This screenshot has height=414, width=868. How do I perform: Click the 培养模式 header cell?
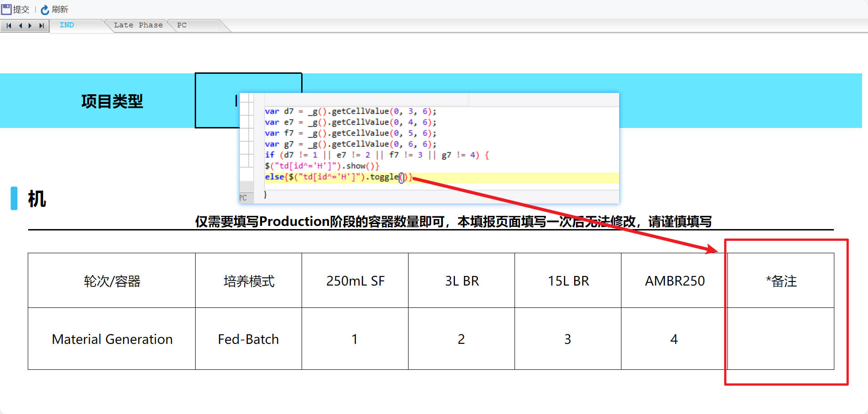pos(248,281)
